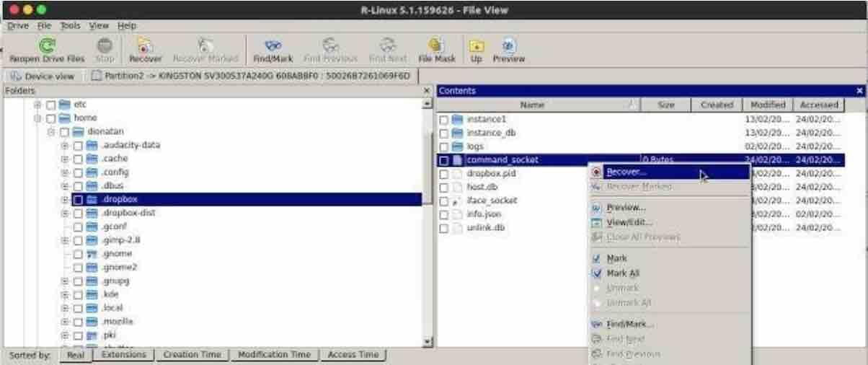Click the Reopen Drive Files toolbar icon

[x=47, y=46]
